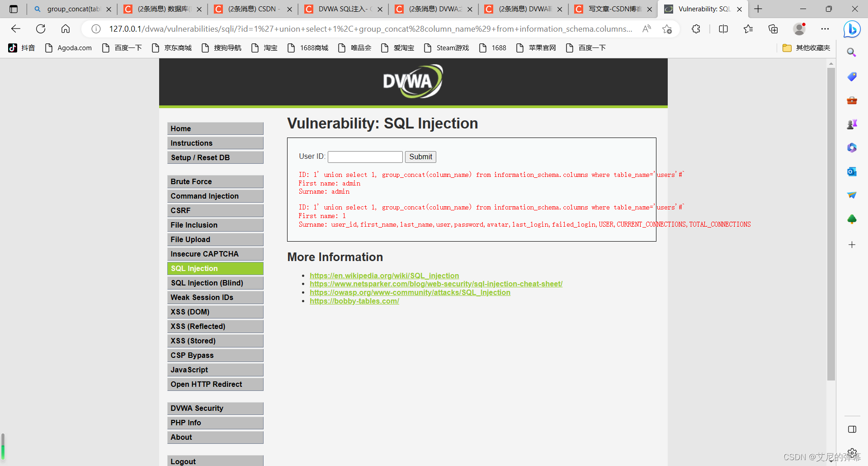
Task: Toggle sidebar panel layout icon
Action: (852, 429)
